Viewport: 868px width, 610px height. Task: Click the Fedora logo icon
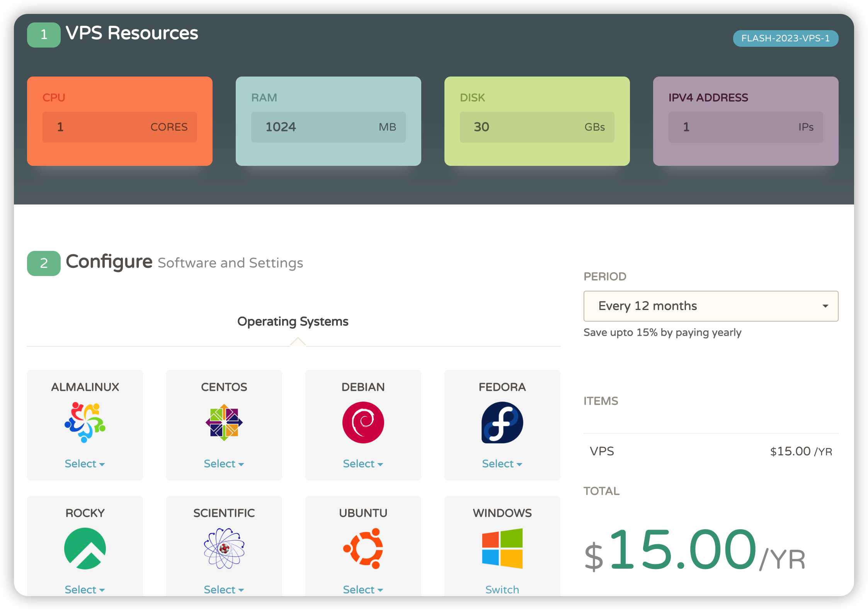tap(502, 422)
